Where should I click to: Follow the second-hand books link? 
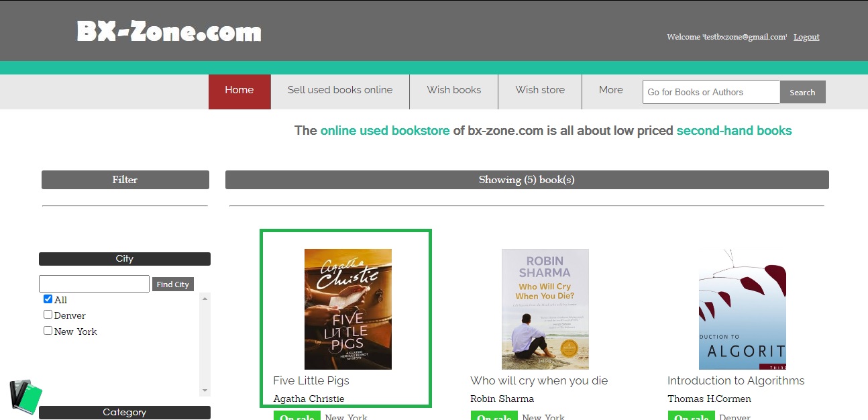[734, 131]
